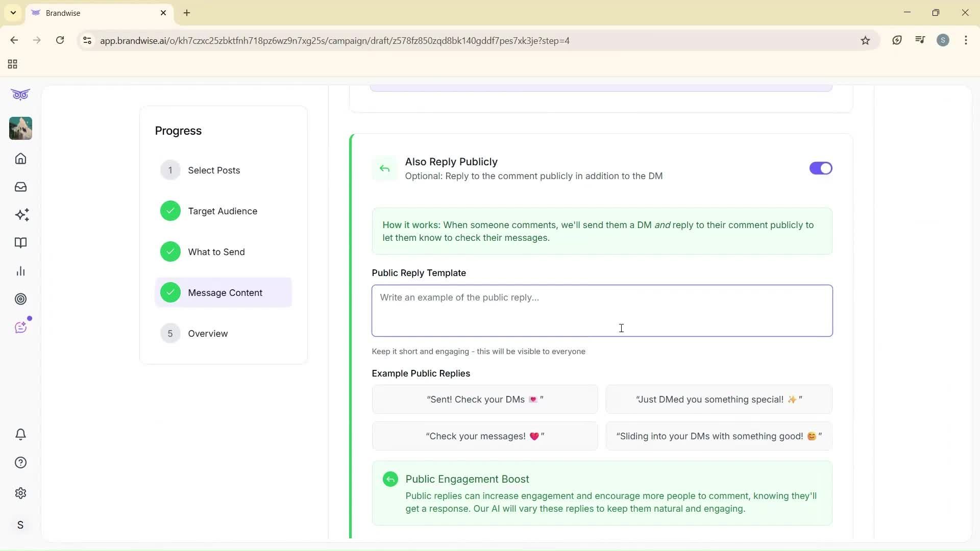
Task: Toggle bookmark star for this page
Action: click(865, 40)
